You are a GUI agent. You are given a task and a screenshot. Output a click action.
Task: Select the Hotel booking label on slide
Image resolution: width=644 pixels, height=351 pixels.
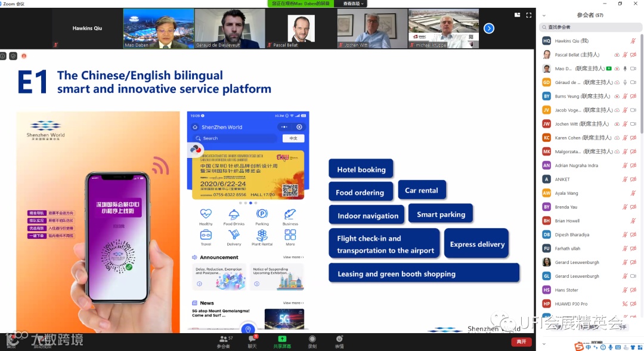tap(361, 170)
